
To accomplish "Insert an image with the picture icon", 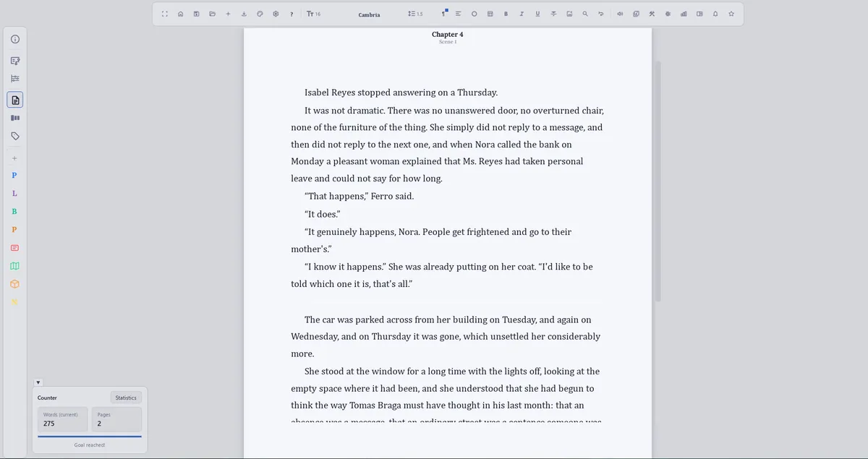I will (569, 14).
